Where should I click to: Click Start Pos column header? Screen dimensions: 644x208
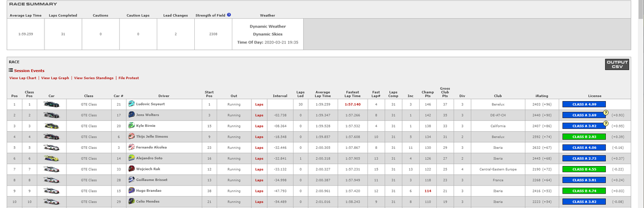(x=209, y=94)
